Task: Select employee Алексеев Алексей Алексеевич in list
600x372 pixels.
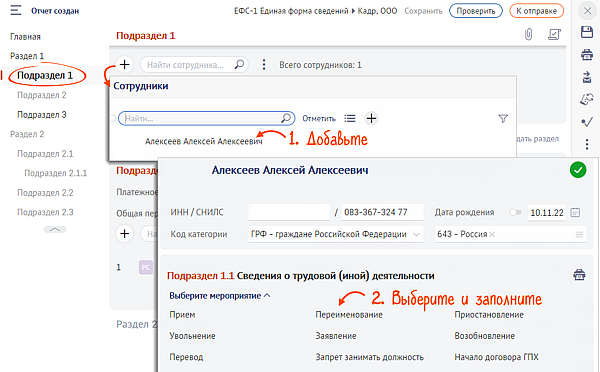Action: click(x=204, y=141)
